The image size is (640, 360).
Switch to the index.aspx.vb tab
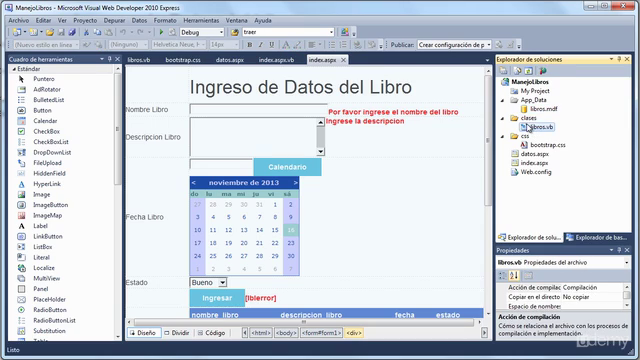click(276, 60)
